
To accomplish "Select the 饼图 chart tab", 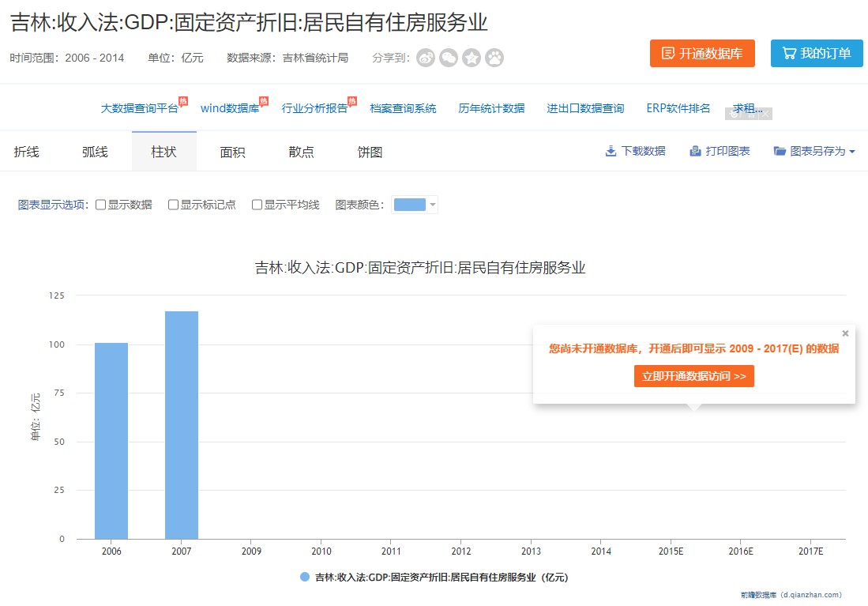I will 370,152.
